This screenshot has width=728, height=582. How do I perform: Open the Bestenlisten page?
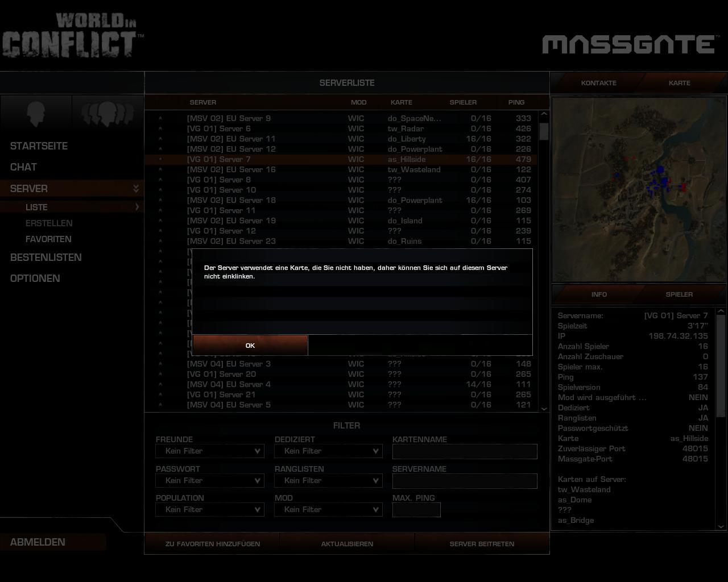point(46,257)
